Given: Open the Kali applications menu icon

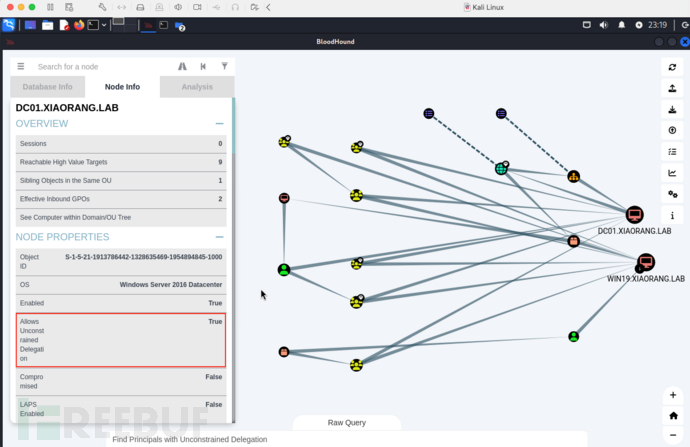Looking at the screenshot, I should 9,25.
